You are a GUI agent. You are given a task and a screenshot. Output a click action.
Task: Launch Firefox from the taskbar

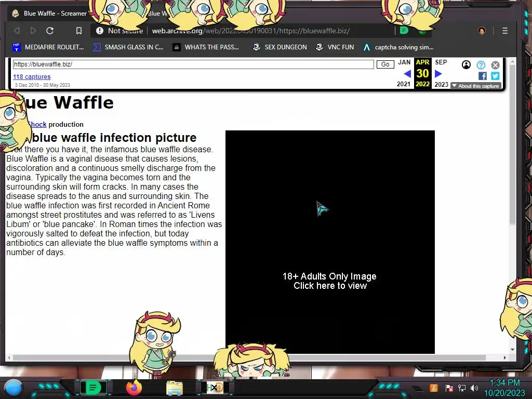click(x=134, y=388)
